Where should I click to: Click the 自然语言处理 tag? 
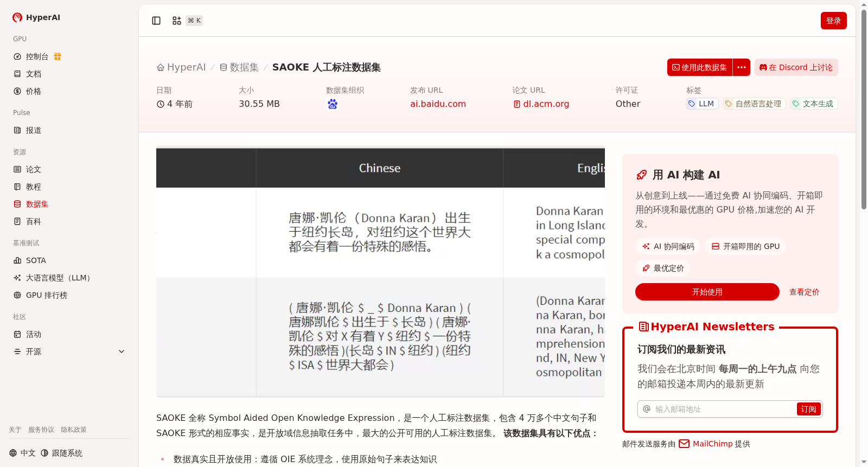coord(754,104)
